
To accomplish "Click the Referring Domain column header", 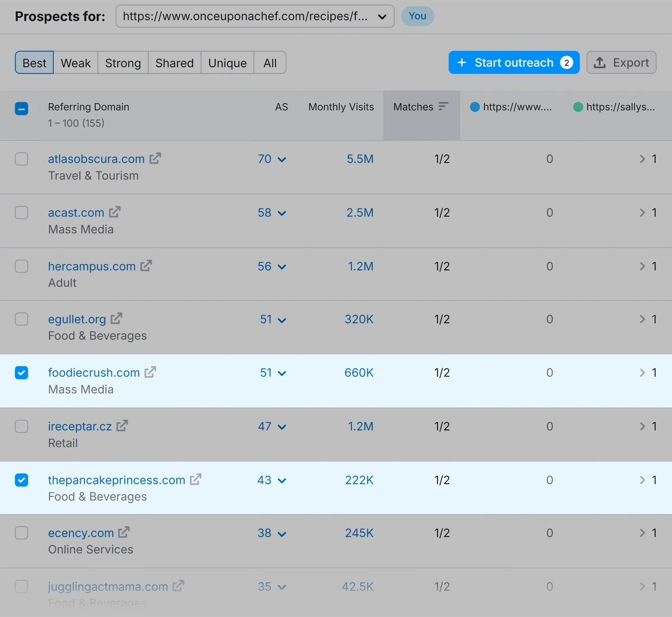I will 88,107.
